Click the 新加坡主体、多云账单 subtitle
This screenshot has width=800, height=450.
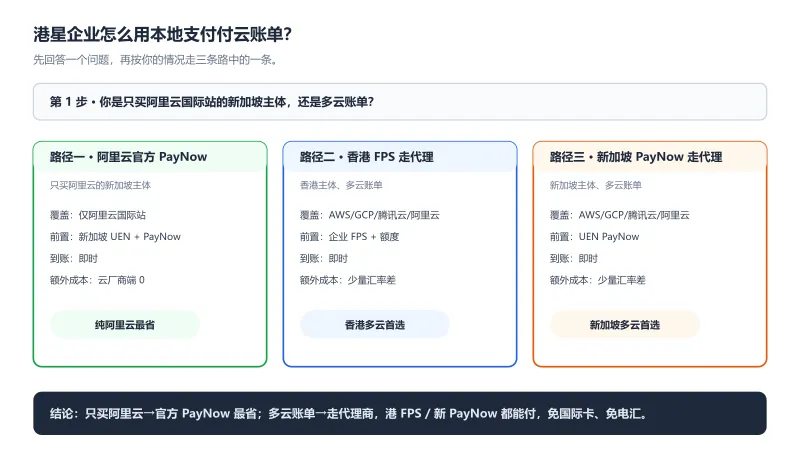tap(595, 185)
